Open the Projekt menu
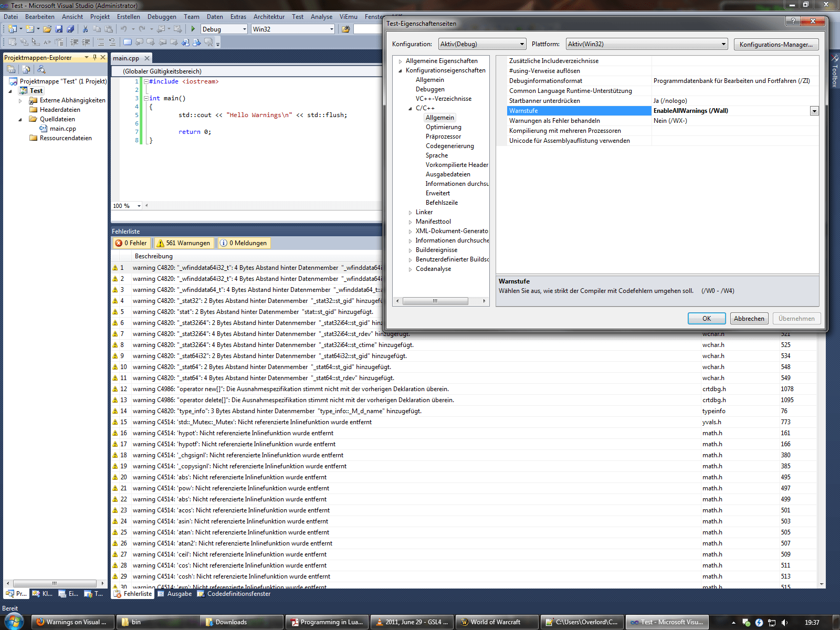840x630 pixels. click(100, 17)
